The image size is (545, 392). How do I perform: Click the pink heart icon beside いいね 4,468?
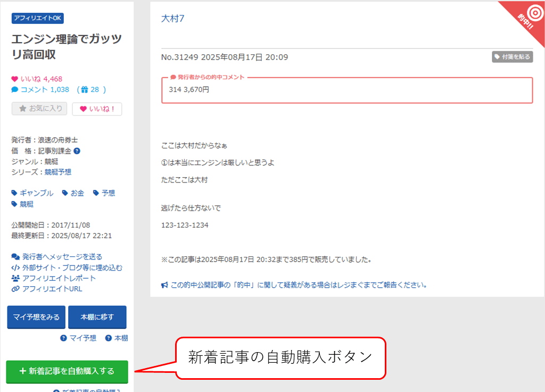(14, 79)
